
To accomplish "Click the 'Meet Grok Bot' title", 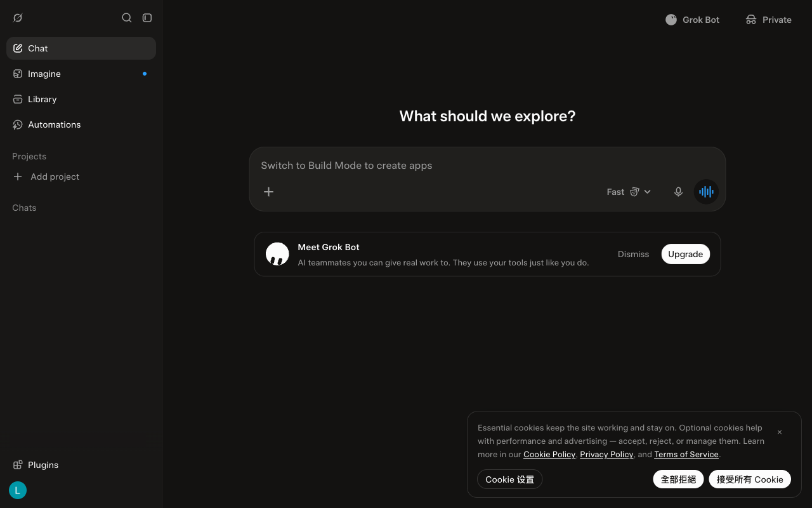I will (329, 247).
